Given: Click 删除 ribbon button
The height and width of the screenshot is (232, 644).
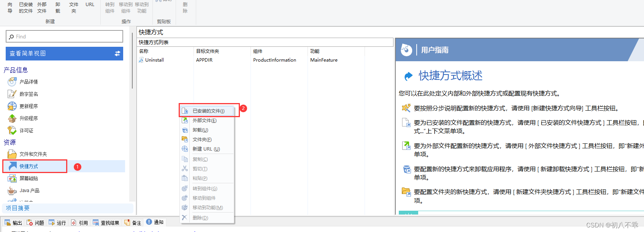Looking at the screenshot, I should (185, 8).
